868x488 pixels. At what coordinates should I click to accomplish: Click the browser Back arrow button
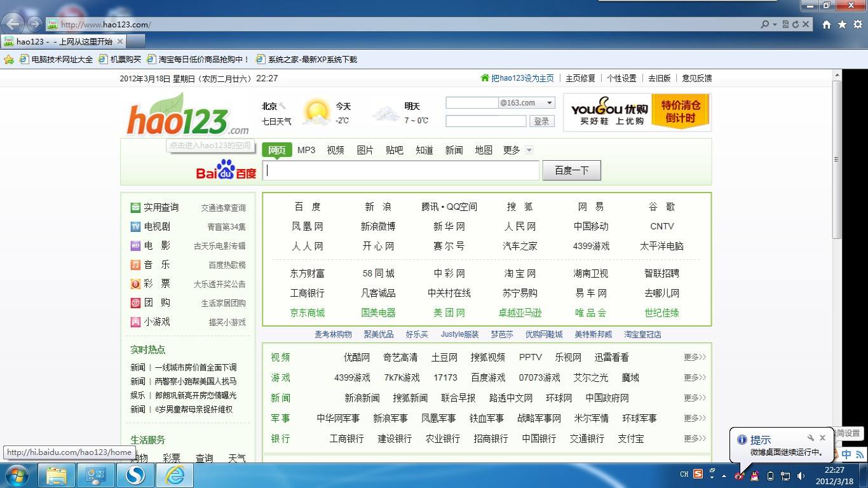point(13,24)
